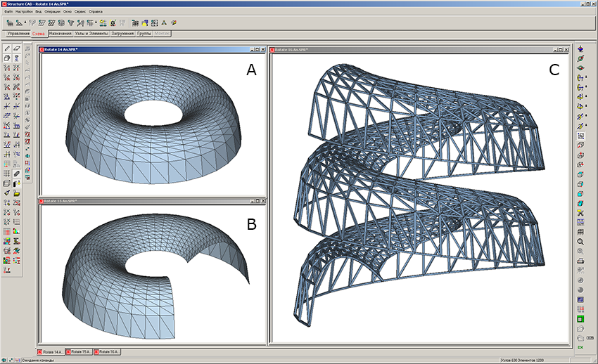
Task: Click the green DX icon at bottom right
Action: (x=580, y=347)
